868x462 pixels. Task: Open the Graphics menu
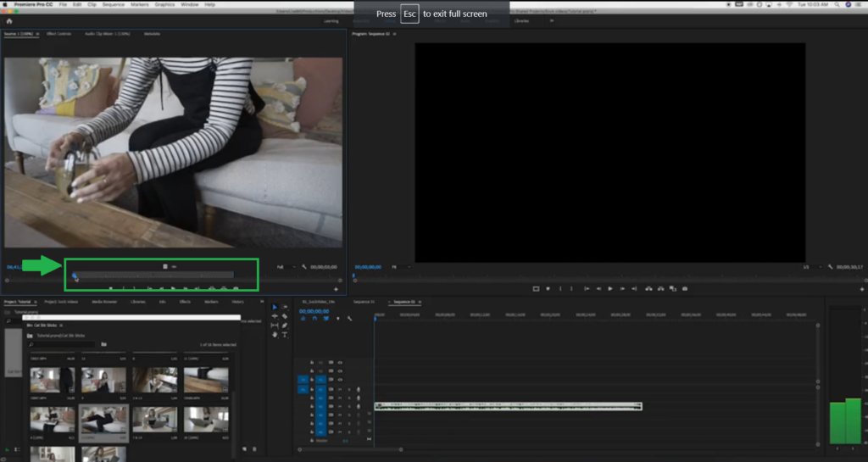(164, 4)
